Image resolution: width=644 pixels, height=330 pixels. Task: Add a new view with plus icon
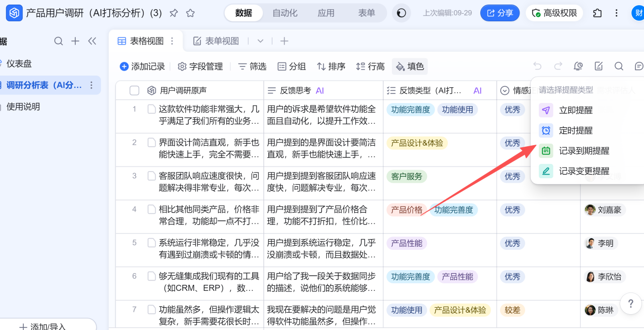(x=284, y=41)
